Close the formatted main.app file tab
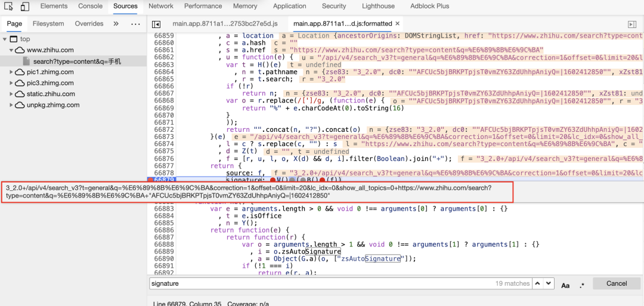The width and height of the screenshot is (644, 306). point(398,24)
